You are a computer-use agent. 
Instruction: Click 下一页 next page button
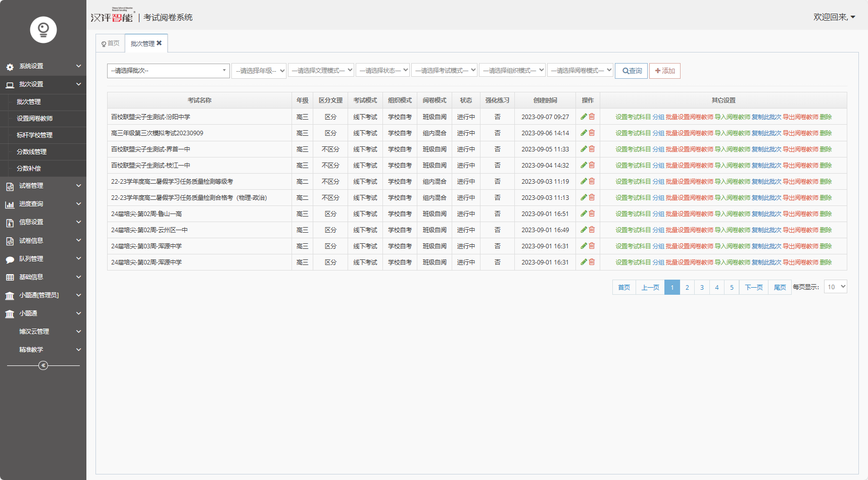click(x=754, y=287)
